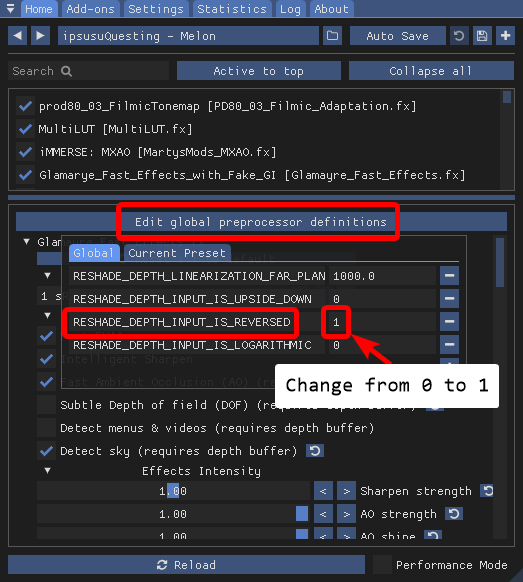
Task: Increase AO strength with the > button
Action: [x=346, y=514]
